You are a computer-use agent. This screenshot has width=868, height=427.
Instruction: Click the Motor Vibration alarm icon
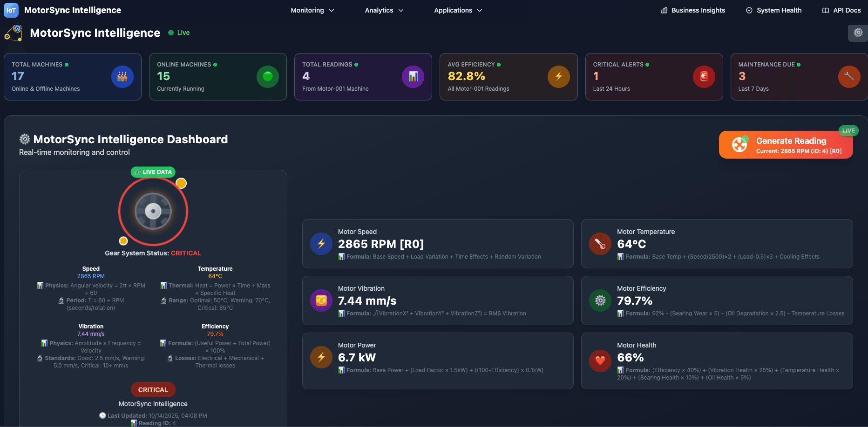click(x=321, y=300)
